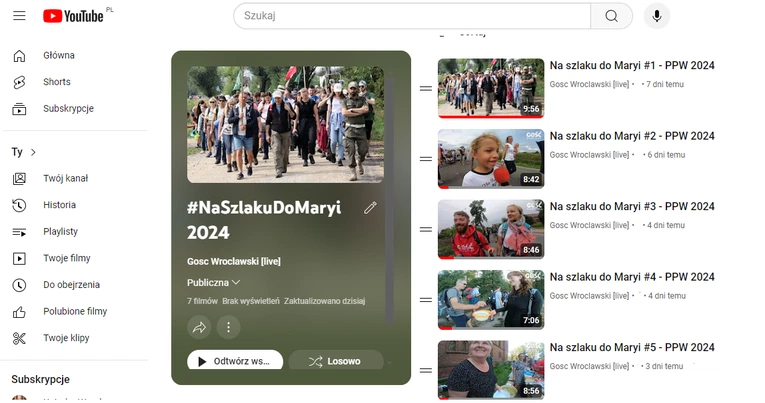Click thumbnail of video #1 (9:56)

[x=491, y=88]
